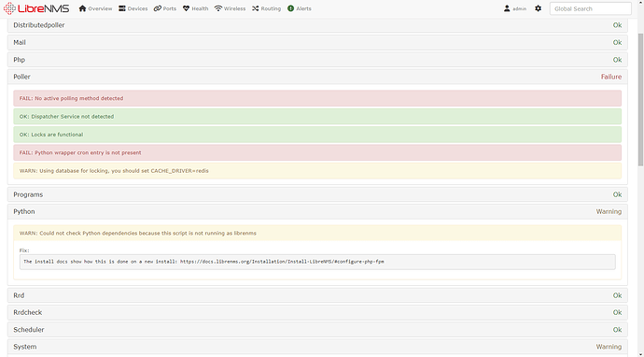Expand the Rrdcheck section

[x=317, y=312]
